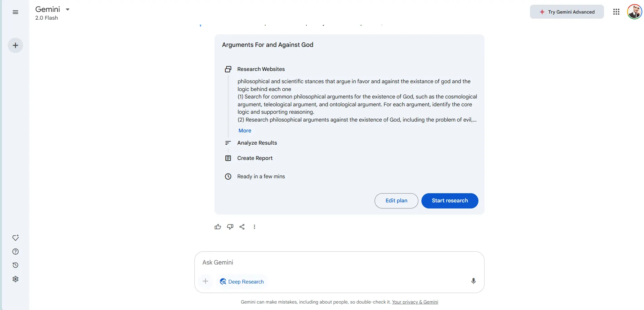Viewport: 644px width, 310px height.
Task: Click the Edit plan button
Action: click(396, 201)
